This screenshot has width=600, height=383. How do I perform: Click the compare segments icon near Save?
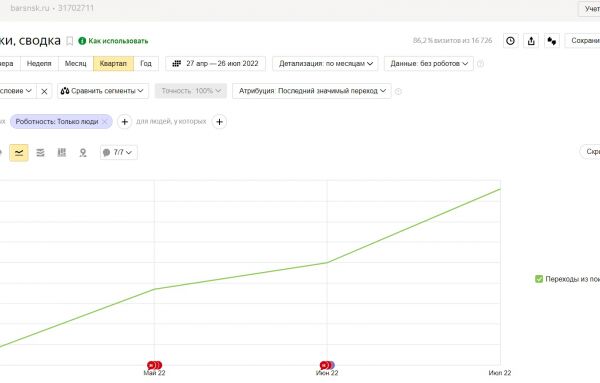click(551, 41)
